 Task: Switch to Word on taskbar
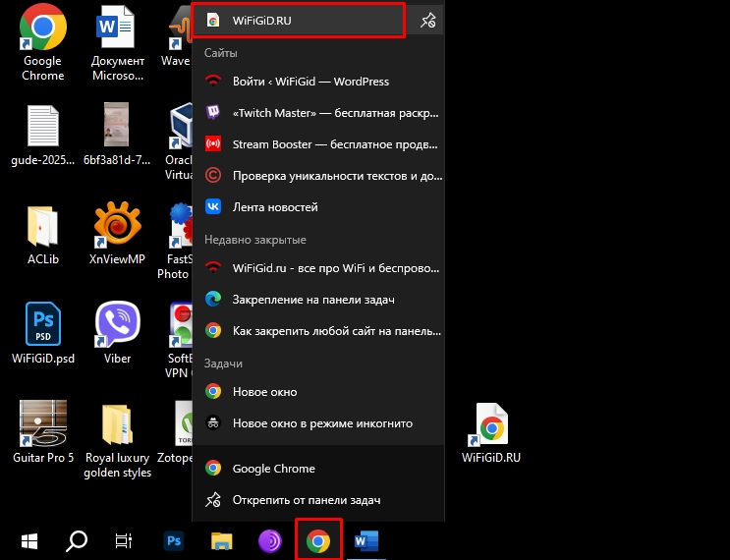pos(366,541)
